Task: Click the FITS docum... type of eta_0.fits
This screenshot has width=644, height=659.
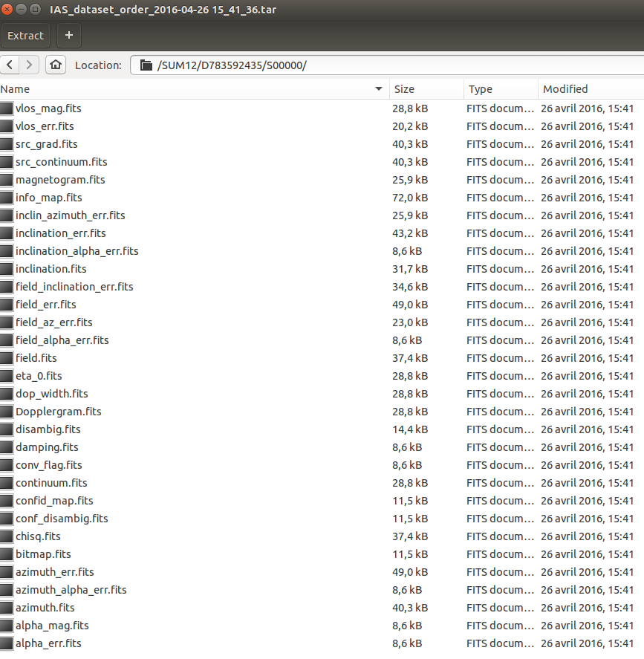Action: coord(501,376)
